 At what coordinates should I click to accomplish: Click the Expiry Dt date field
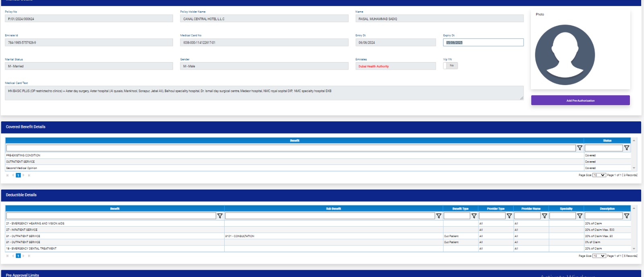point(483,42)
